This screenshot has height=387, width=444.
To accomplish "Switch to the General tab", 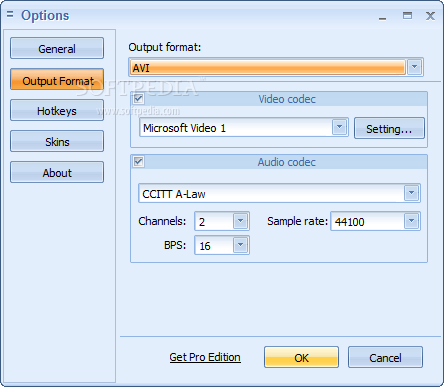I will click(x=57, y=48).
